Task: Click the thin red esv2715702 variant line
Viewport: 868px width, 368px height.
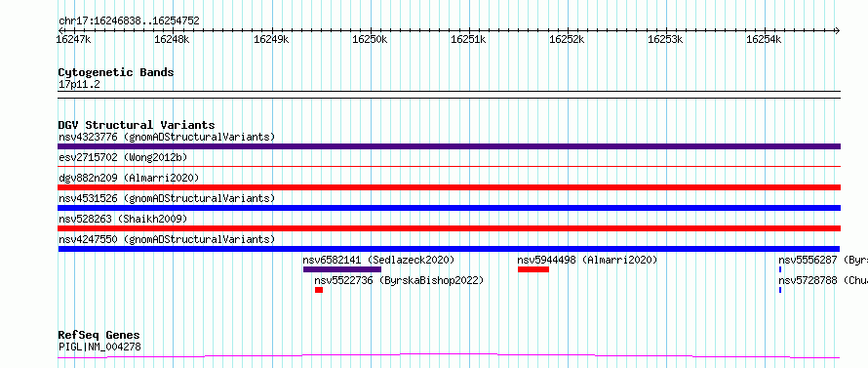Action: [x=450, y=166]
